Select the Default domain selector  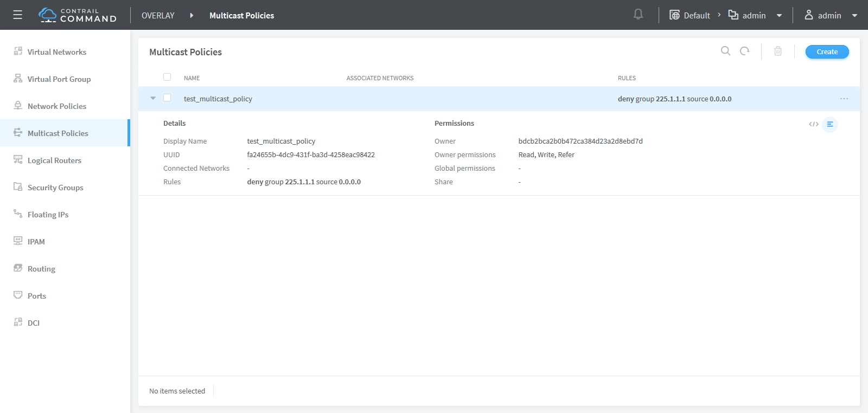tap(690, 15)
